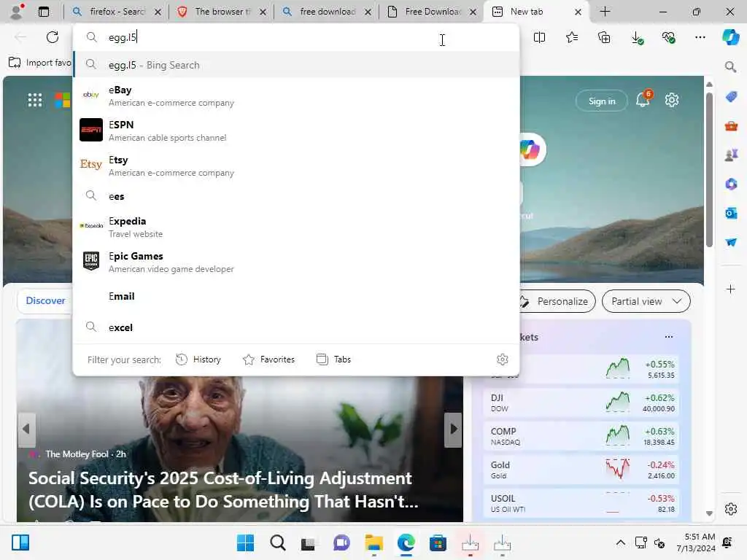Filter search suggestions by Tabs
This screenshot has height=560, width=747.
(x=333, y=359)
